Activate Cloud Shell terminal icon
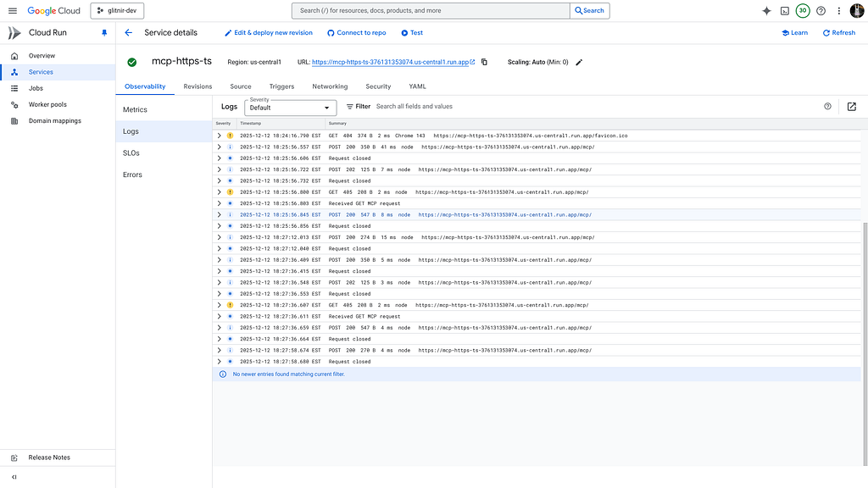This screenshot has width=868, height=488. (784, 10)
